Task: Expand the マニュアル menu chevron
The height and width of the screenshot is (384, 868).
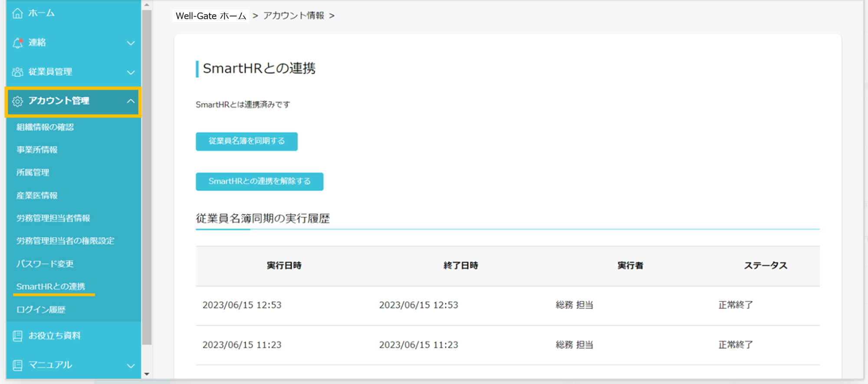Action: pos(131,366)
